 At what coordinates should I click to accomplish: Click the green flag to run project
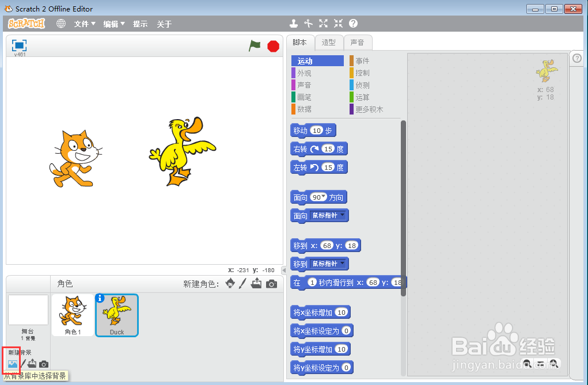255,46
